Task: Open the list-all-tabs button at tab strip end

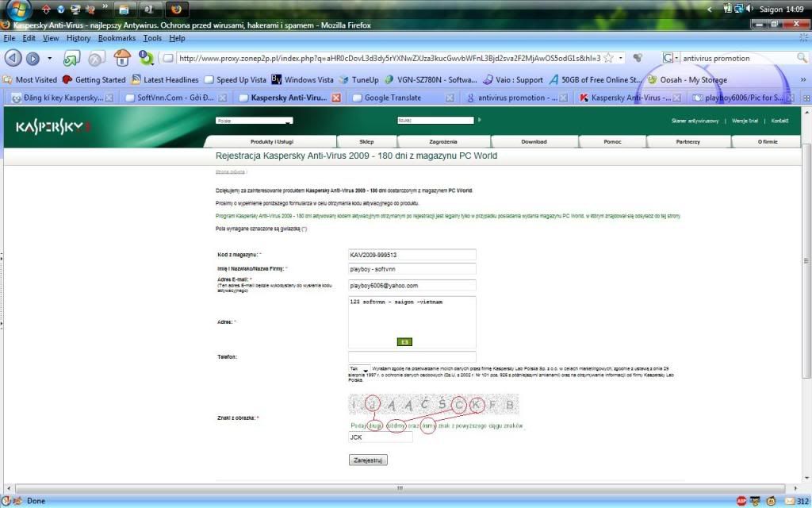Action: pyautogui.click(x=806, y=98)
